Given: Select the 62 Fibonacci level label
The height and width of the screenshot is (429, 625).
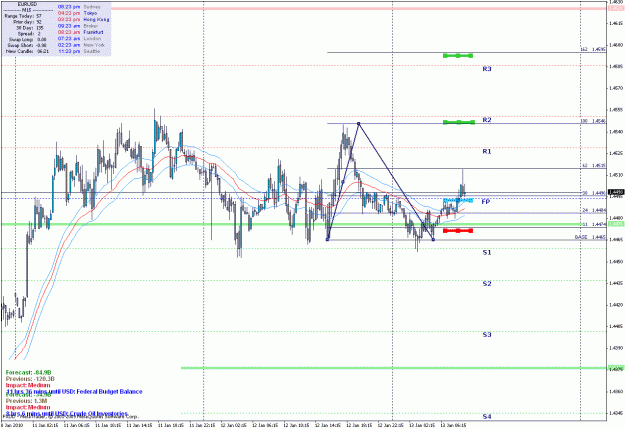Looking at the screenshot, I should 594,165.
